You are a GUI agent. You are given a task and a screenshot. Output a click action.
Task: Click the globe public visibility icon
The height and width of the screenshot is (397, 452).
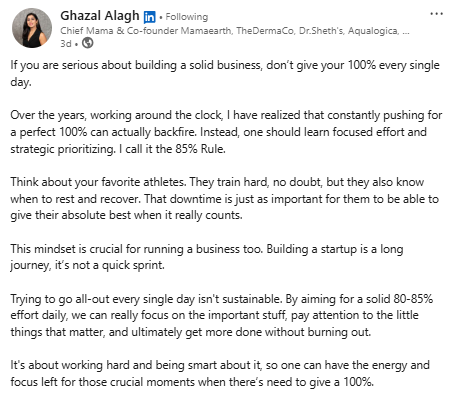tap(88, 43)
